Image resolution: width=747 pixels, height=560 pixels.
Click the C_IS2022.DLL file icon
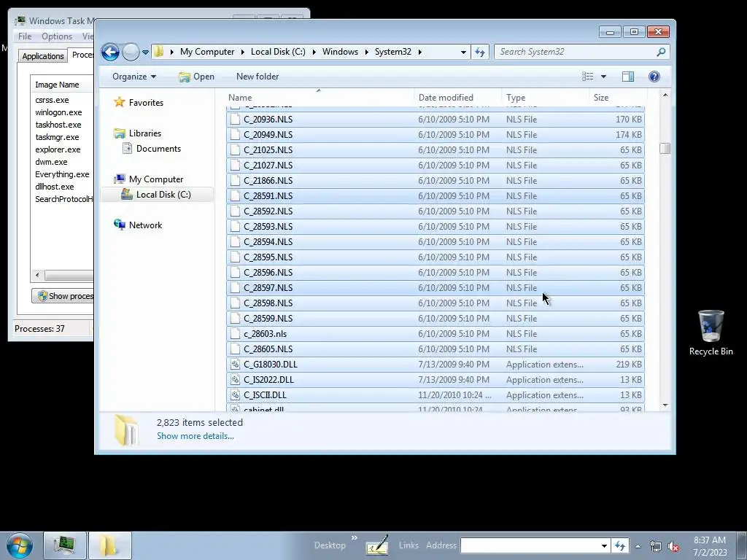point(235,380)
